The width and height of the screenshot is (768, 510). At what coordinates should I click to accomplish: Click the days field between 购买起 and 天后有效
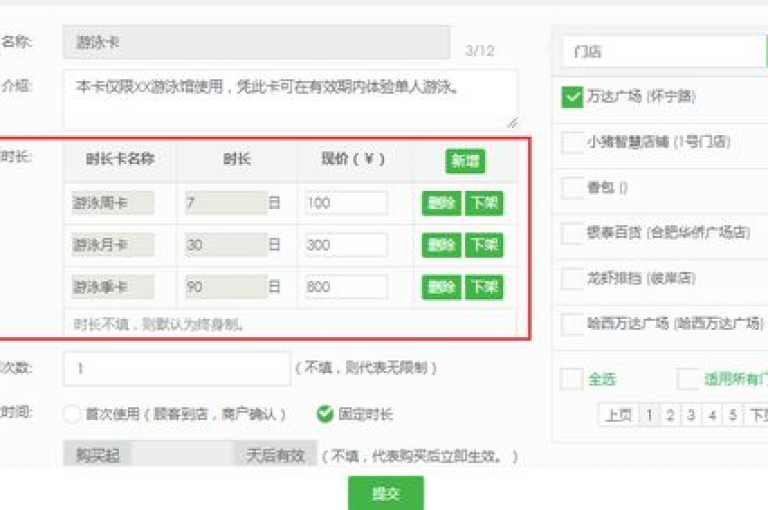[x=184, y=456]
